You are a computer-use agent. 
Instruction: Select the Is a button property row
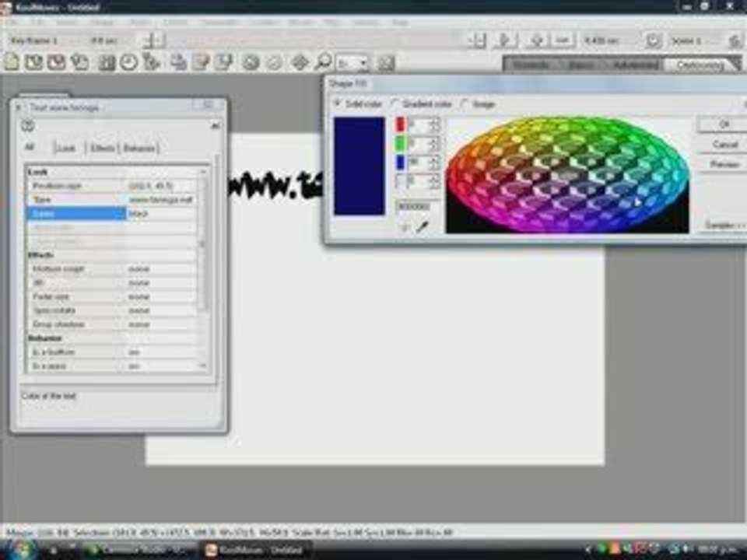pos(112,352)
